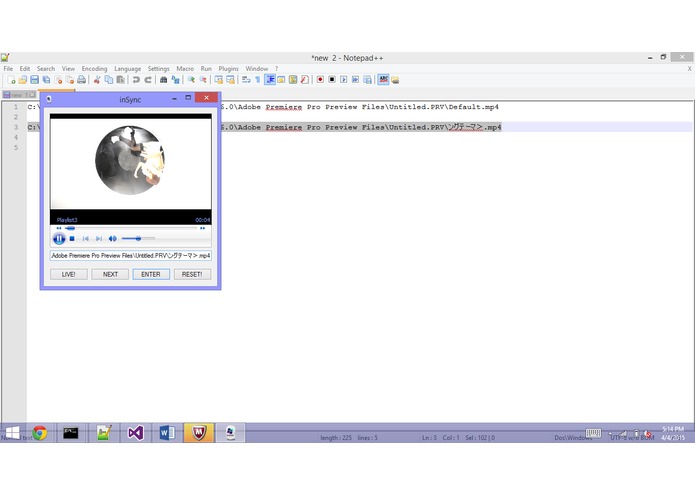Zoom out with the magnifier minus icon
The width and height of the screenshot is (695, 494).
point(203,80)
